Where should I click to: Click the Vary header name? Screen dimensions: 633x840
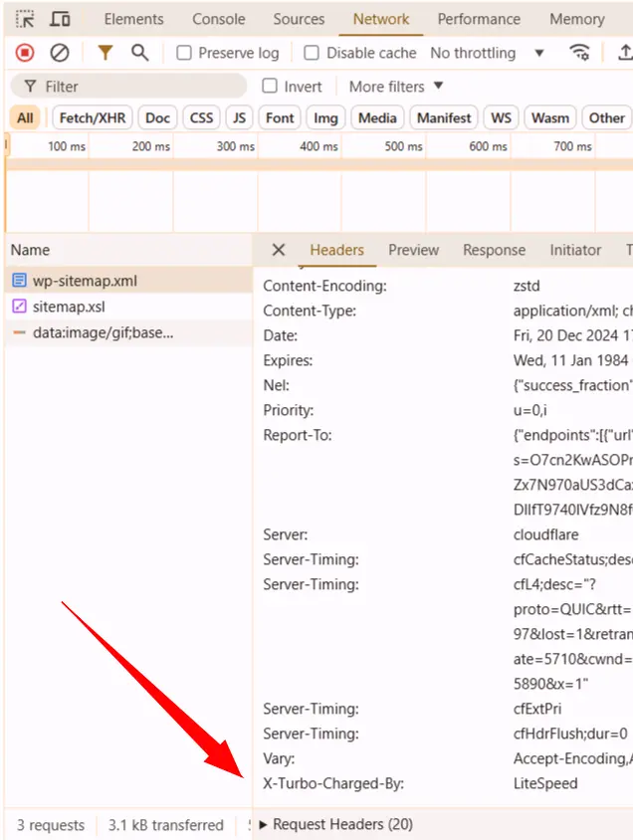[279, 758]
